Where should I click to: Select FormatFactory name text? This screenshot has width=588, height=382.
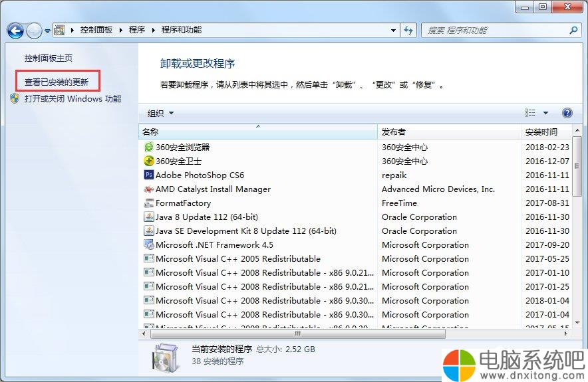pyautogui.click(x=184, y=203)
